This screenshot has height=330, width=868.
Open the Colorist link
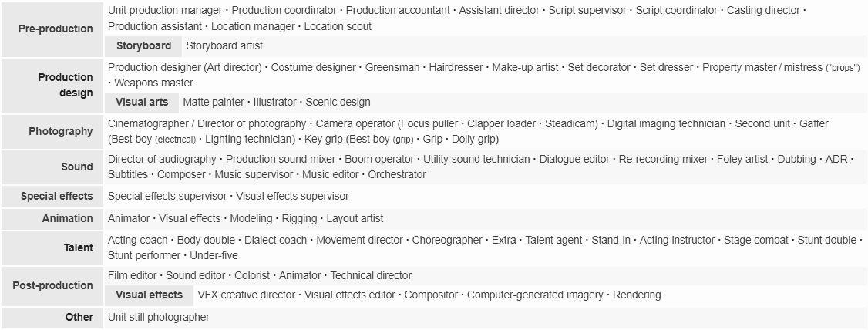coord(252,276)
